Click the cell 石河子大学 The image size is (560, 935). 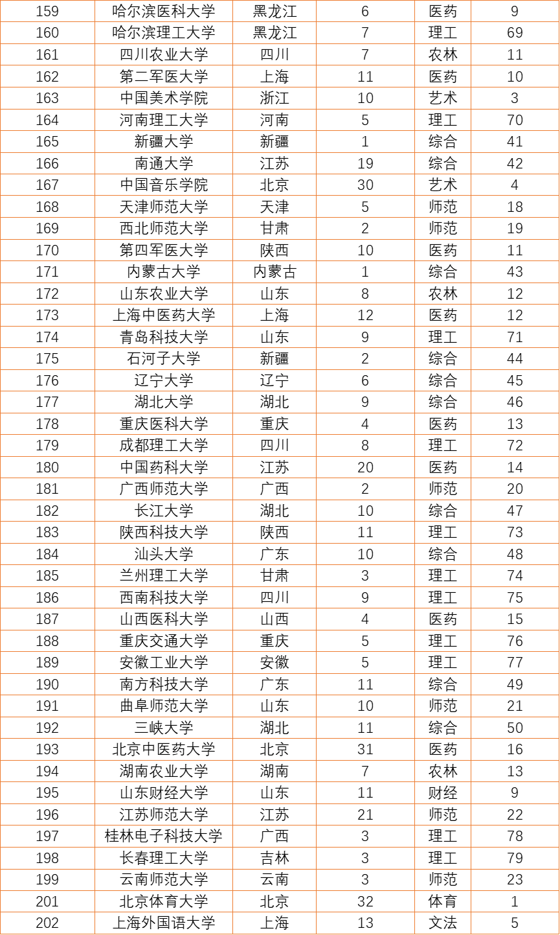click(164, 358)
